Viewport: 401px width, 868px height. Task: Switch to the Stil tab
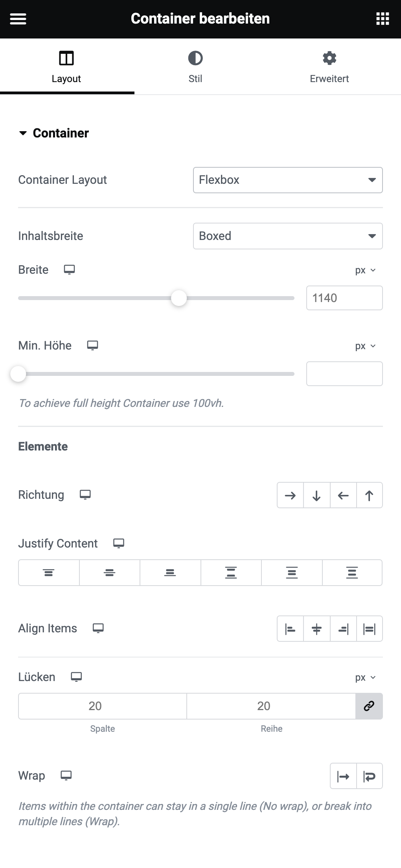click(195, 67)
